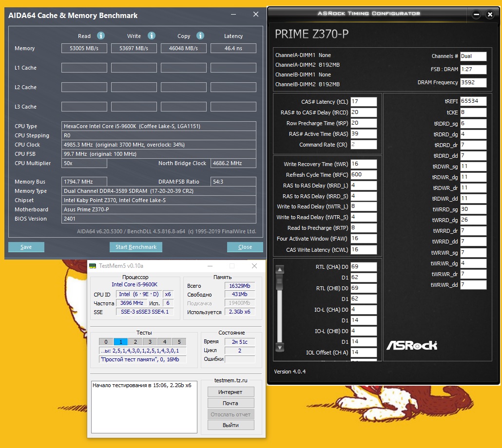
Task: Click the BIOS Version value 2401
Action: [159, 219]
